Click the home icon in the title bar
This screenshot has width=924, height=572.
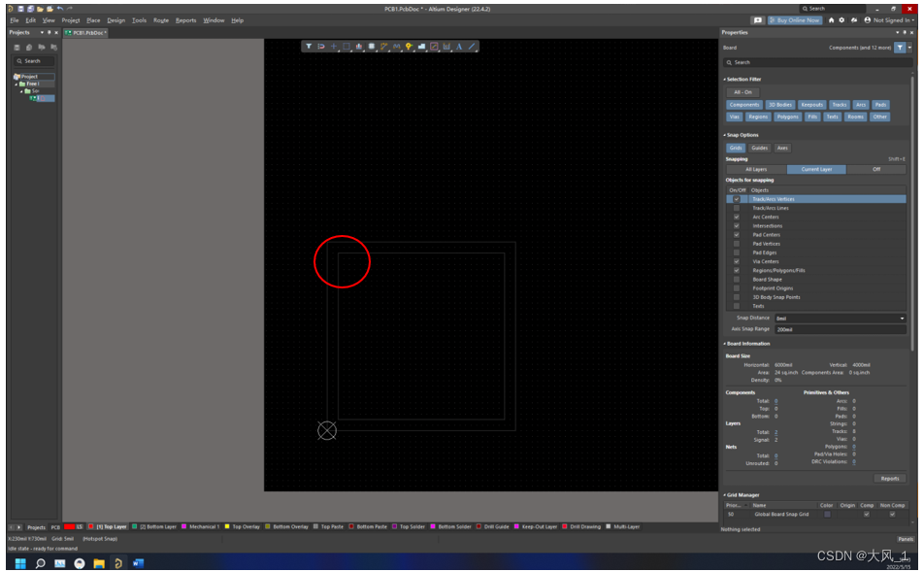coord(831,20)
